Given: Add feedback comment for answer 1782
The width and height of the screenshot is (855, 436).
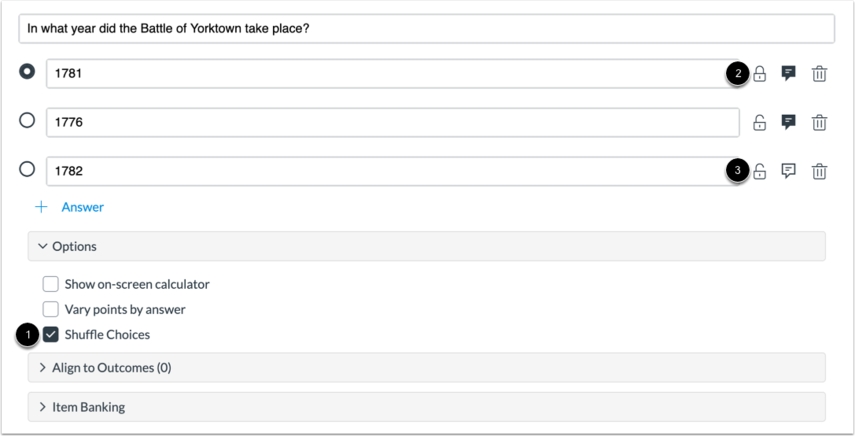Looking at the screenshot, I should click(789, 171).
